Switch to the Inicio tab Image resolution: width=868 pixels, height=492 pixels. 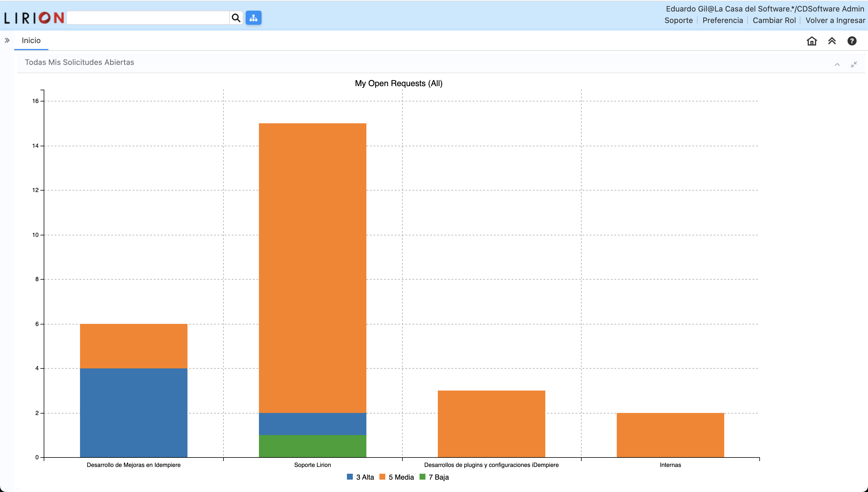coord(31,40)
